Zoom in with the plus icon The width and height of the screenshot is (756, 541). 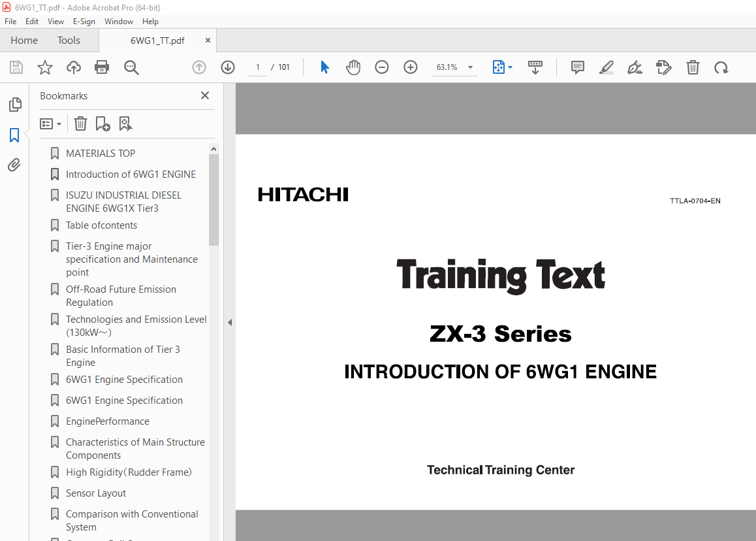410,67
